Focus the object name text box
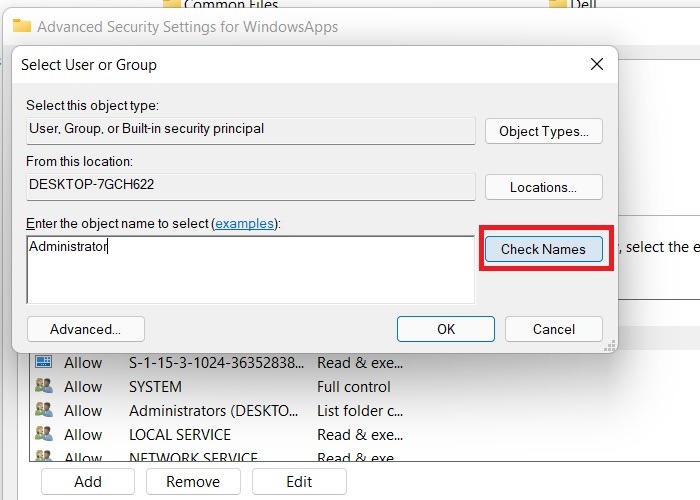 250,270
